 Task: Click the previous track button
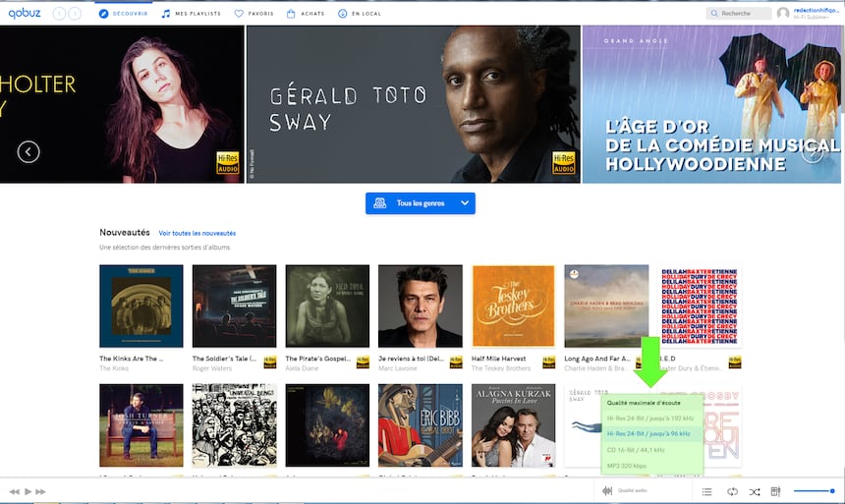(15, 491)
